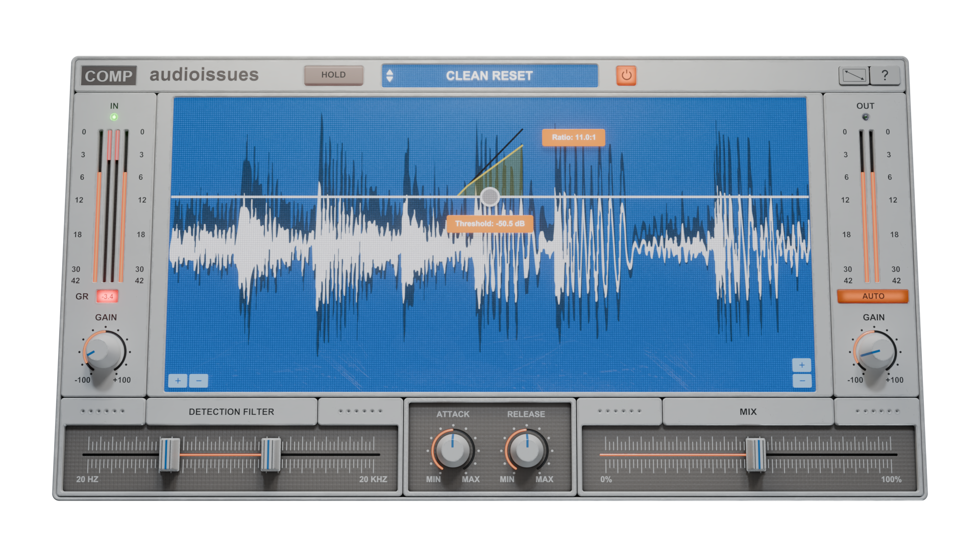
Task: Click the right-side minus zoom button
Action: pyautogui.click(x=802, y=381)
